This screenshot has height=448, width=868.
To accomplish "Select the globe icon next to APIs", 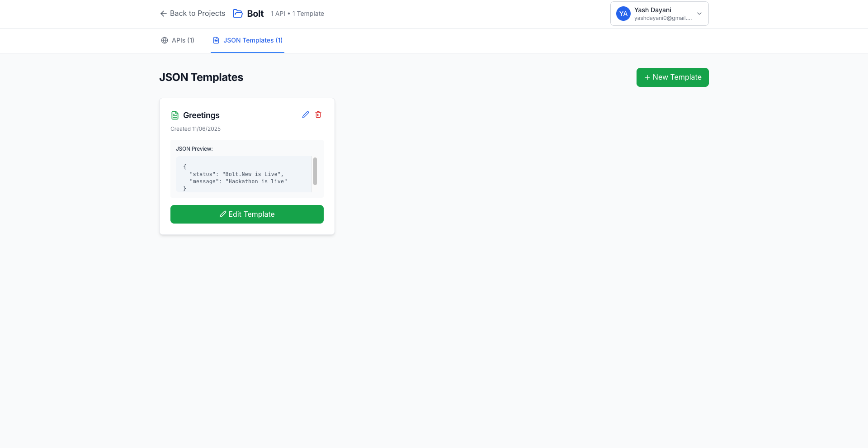I will (x=164, y=40).
